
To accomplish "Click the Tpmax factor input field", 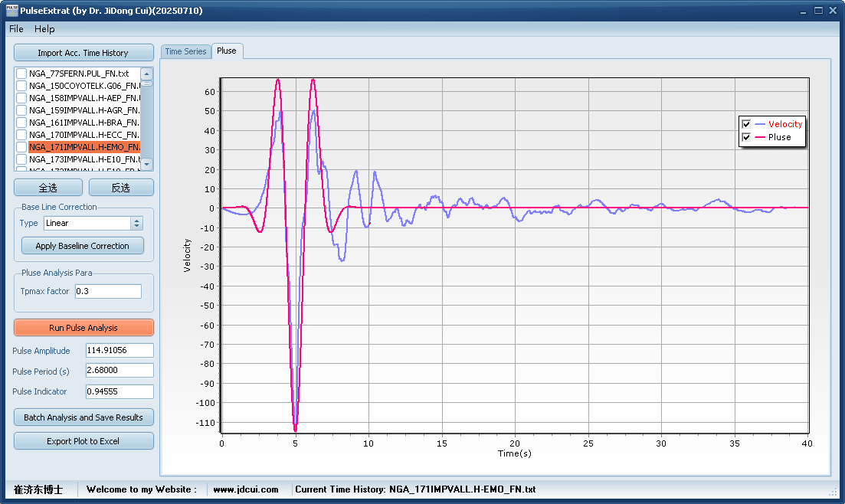I will pos(108,291).
